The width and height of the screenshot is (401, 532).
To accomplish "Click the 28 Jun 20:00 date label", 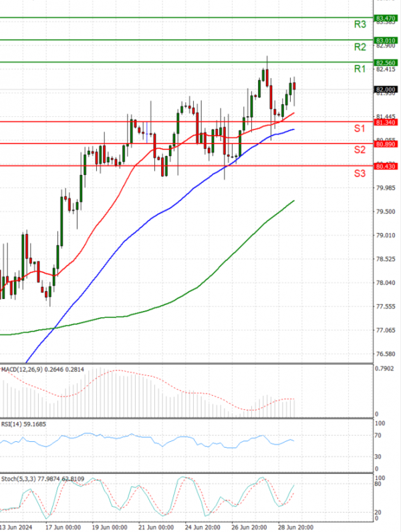I will [295, 527].
